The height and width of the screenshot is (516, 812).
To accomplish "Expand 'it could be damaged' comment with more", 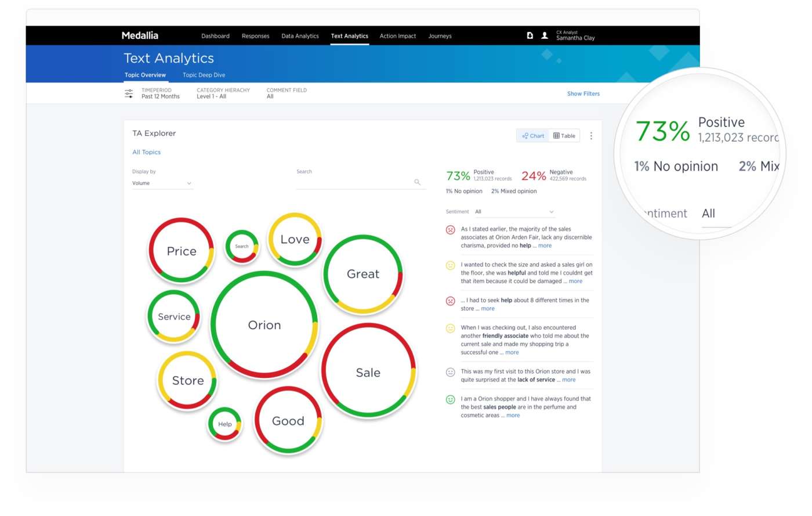I will tap(575, 281).
